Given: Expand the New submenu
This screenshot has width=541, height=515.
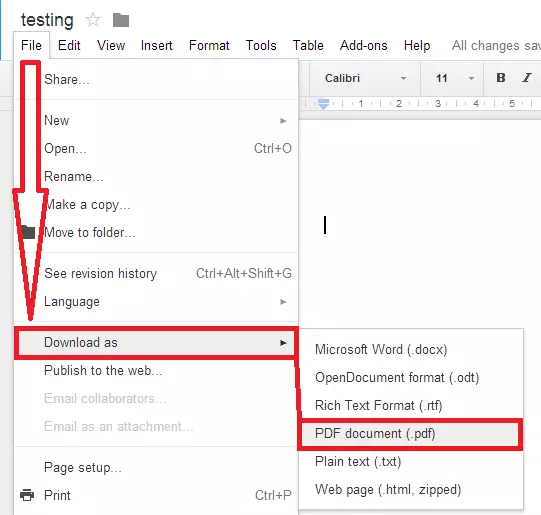Looking at the screenshot, I should point(156,121).
